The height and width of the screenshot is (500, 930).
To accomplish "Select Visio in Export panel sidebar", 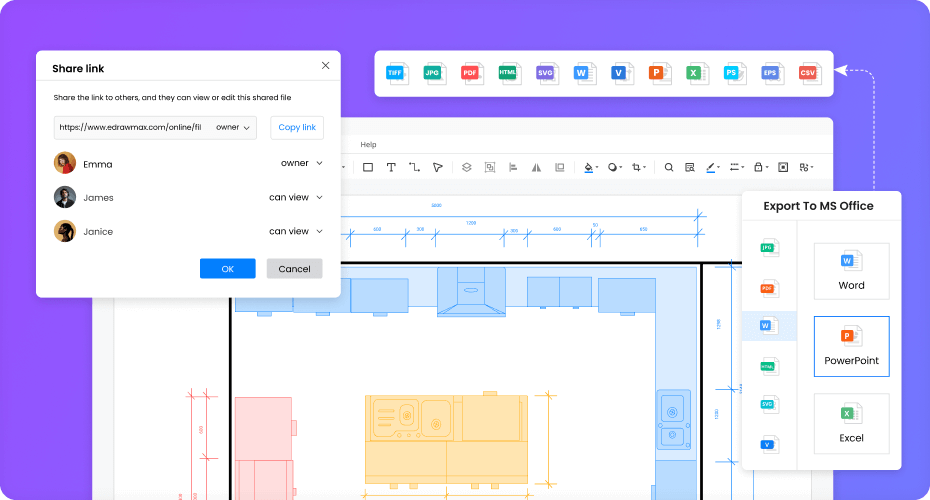I will 769,444.
